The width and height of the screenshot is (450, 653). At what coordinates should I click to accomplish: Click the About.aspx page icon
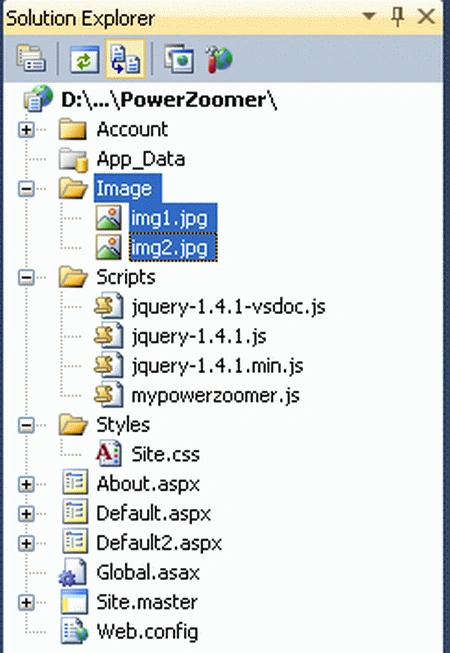75,484
